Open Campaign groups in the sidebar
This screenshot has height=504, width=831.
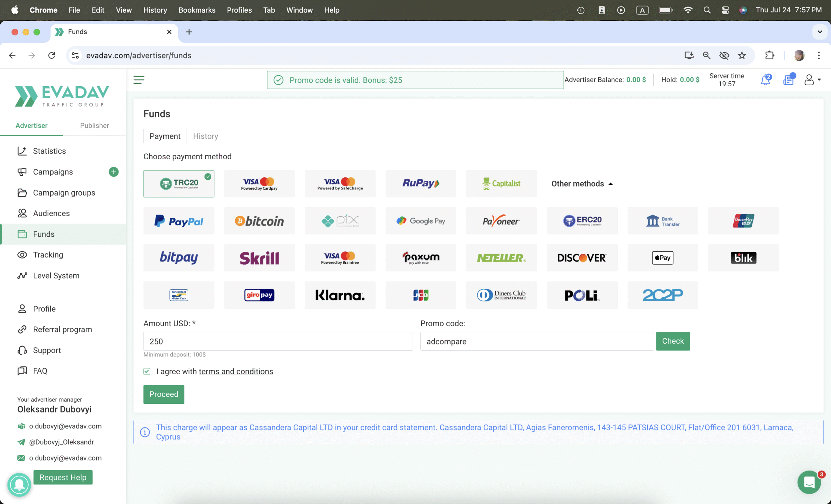point(64,193)
